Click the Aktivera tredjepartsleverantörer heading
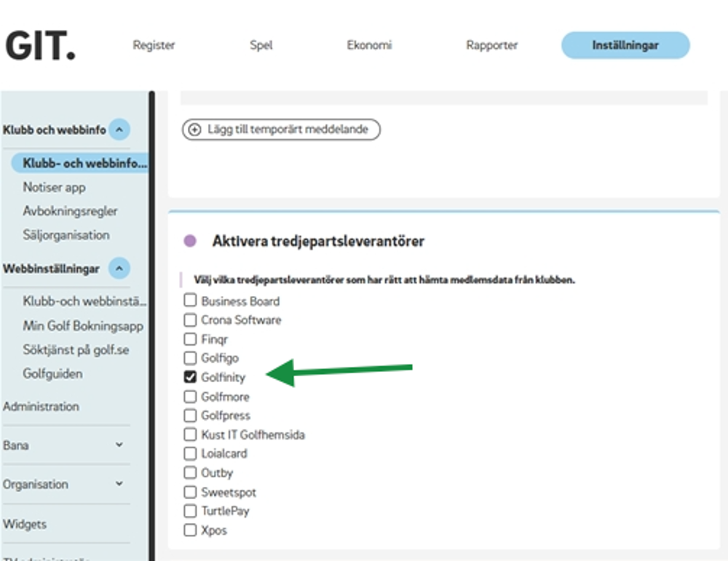This screenshot has height=561, width=728. tap(319, 242)
